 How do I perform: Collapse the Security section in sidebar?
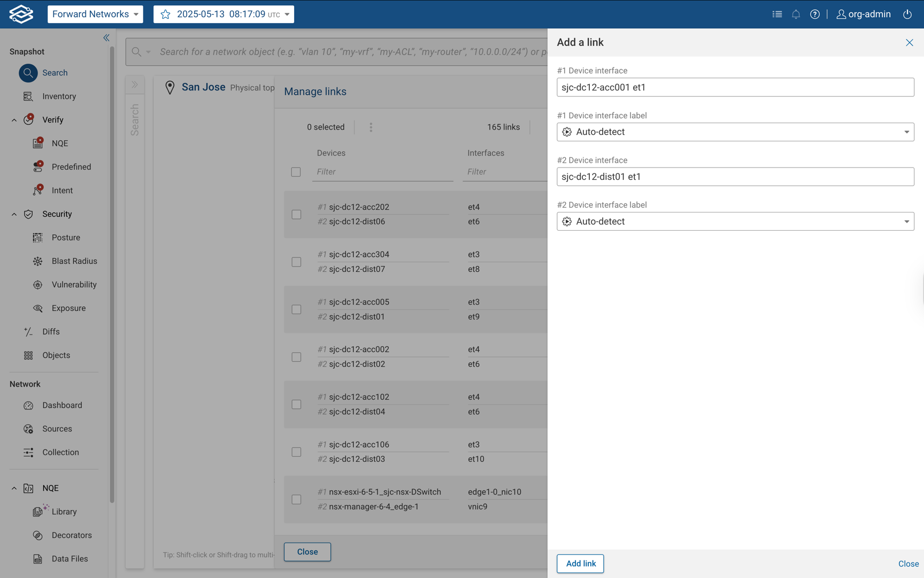point(14,214)
